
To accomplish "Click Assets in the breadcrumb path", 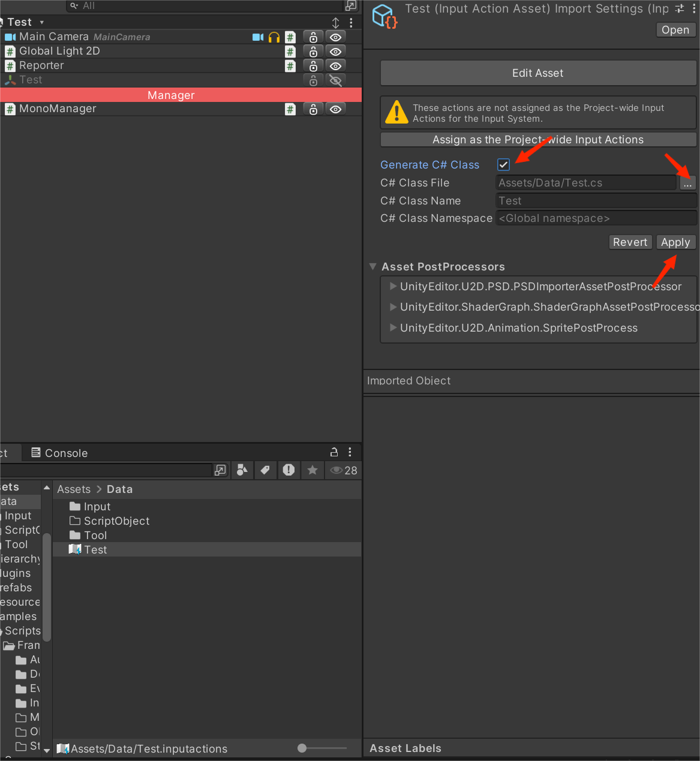I will [74, 489].
